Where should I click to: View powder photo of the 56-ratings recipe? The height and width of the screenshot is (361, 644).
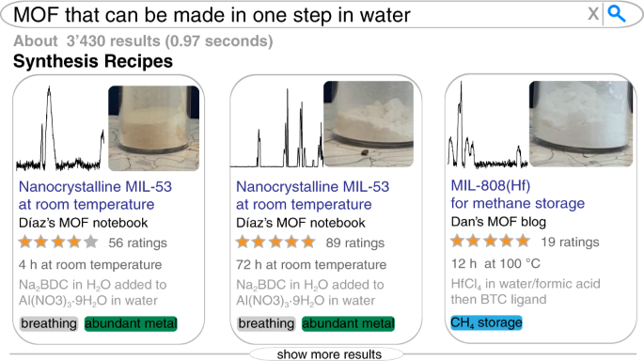coord(153,128)
